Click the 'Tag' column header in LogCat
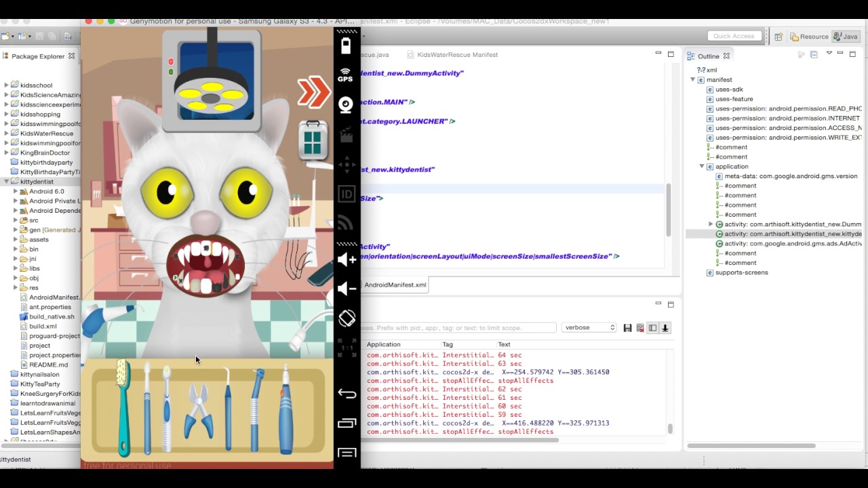 coord(448,344)
